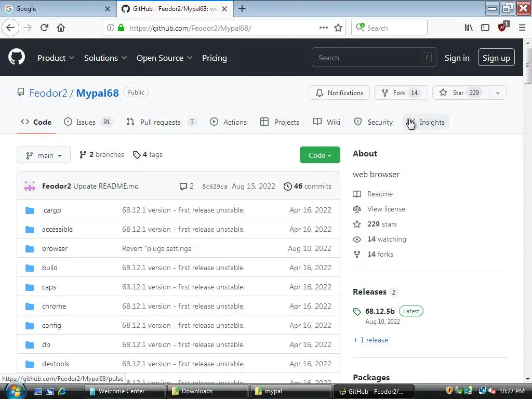Click the release tag icon beside 68.12.5b
Viewport: 532px width, 399px height.
point(357,312)
